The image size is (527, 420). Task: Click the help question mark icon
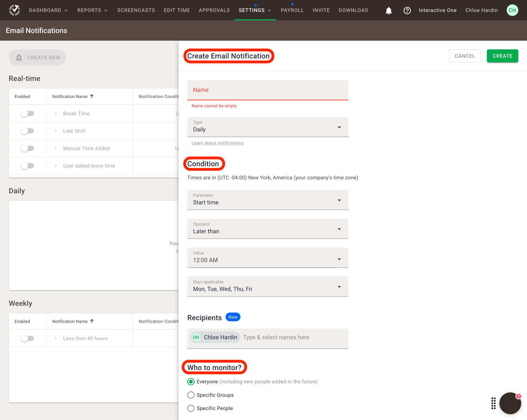407,10
